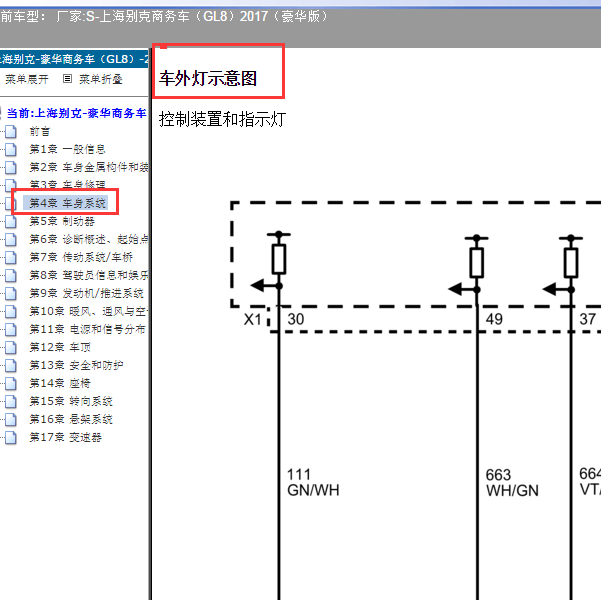Click the document icon for 第14章 座椅
The image size is (601, 600).
click(x=11, y=383)
